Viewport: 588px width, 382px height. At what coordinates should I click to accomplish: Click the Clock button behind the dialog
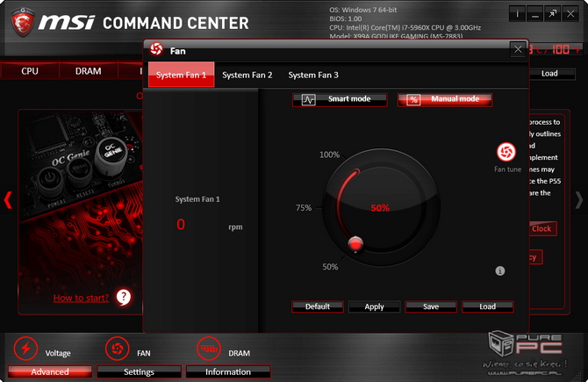542,228
